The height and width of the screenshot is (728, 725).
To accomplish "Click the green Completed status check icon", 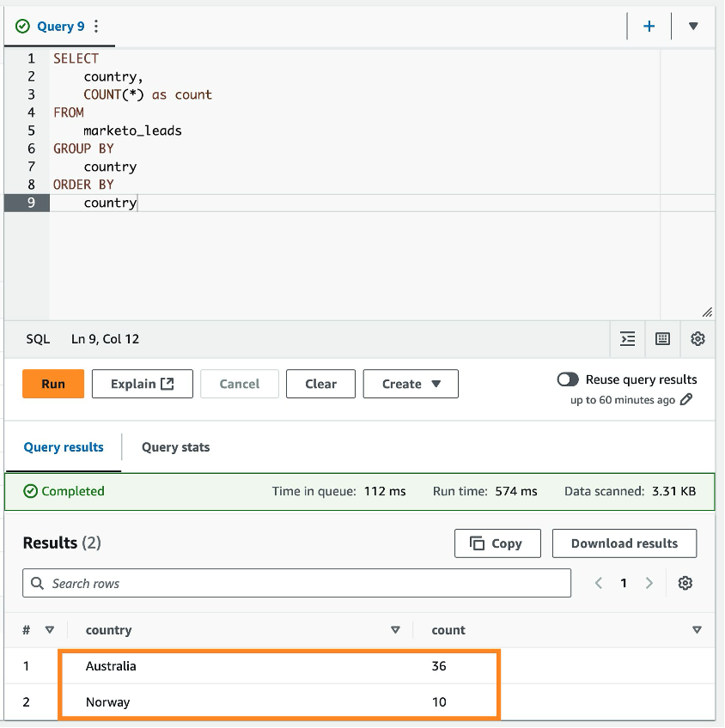I will 31,490.
